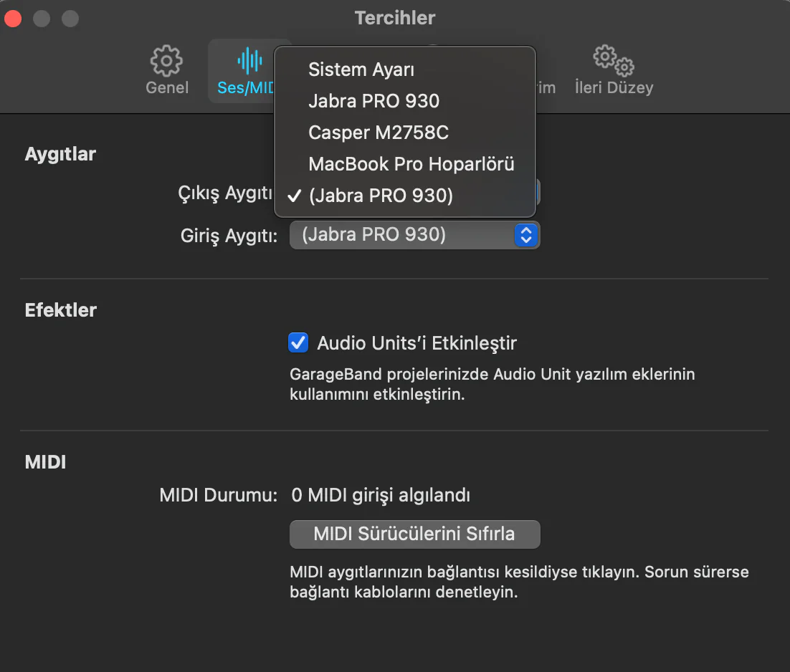Select the Ses/MIDI waveform icon
This screenshot has width=790, height=672.
(x=249, y=62)
